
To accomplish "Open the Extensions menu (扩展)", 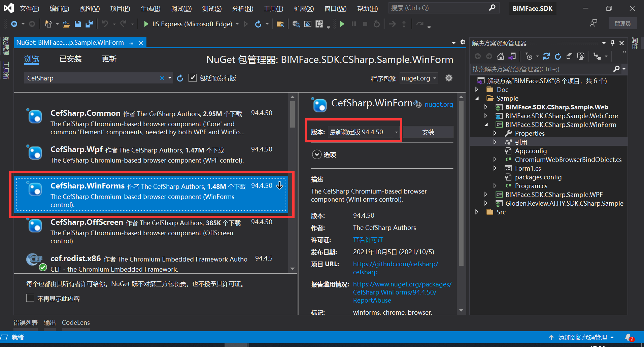I will point(304,8).
